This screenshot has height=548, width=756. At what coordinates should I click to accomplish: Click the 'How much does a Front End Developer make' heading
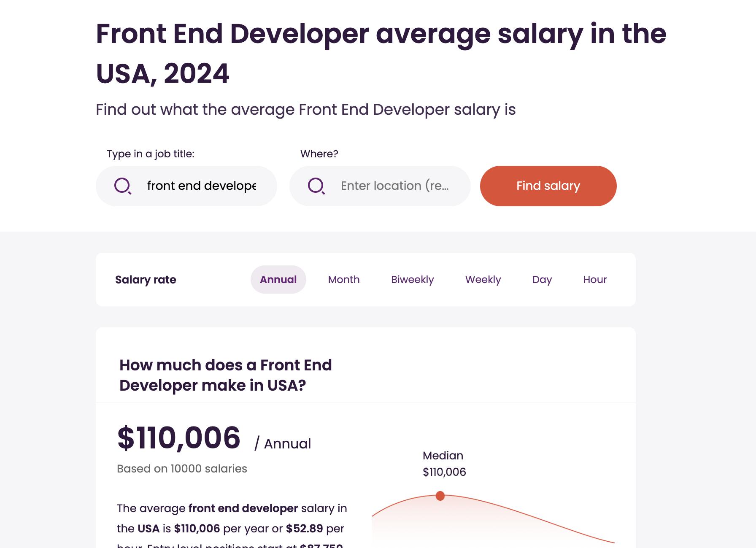pos(225,375)
